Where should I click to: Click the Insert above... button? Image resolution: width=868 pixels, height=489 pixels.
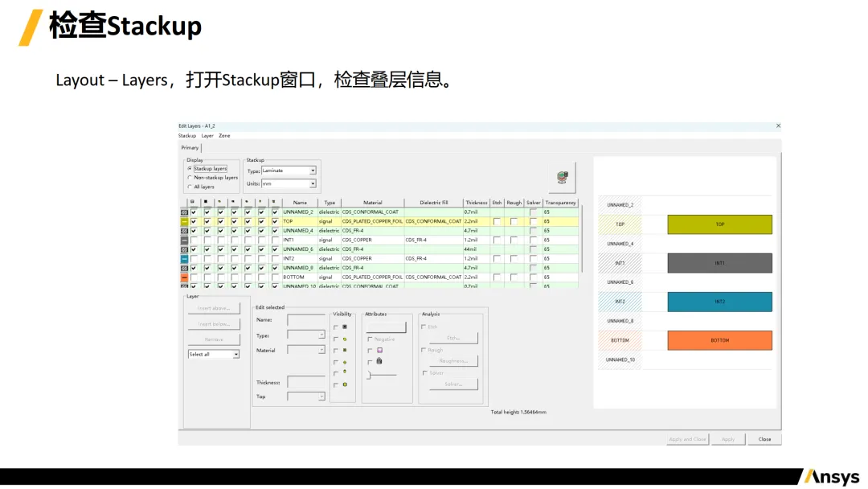point(214,308)
